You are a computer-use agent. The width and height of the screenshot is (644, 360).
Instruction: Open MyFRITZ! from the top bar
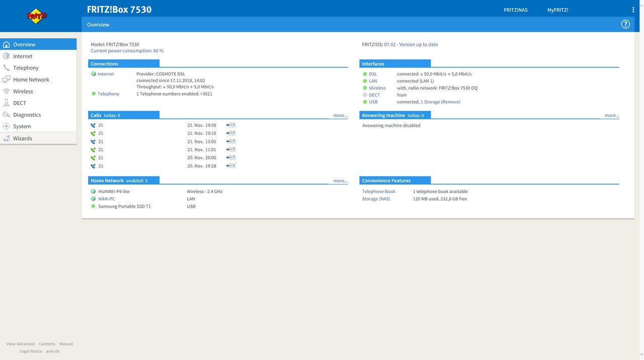click(x=557, y=10)
